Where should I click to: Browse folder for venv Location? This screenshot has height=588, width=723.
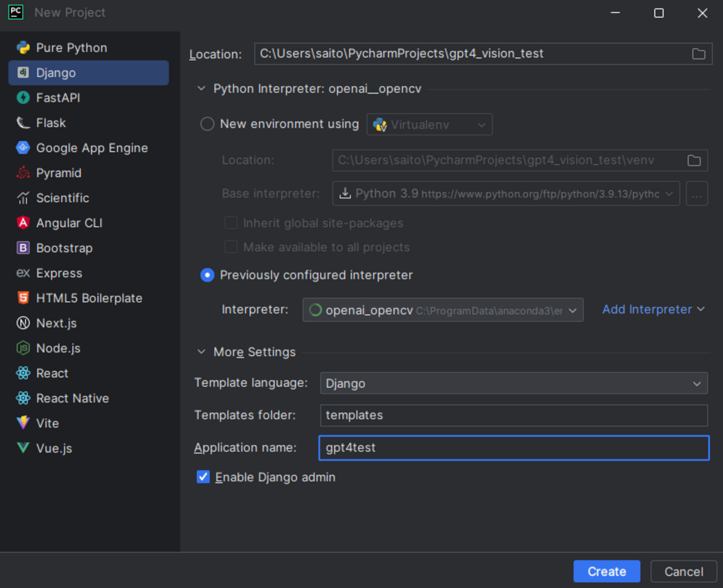point(694,161)
